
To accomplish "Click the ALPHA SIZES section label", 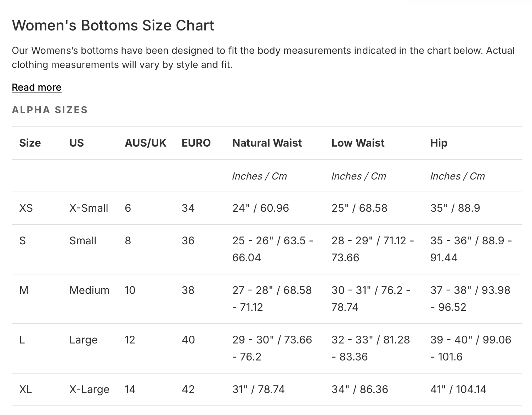I will click(x=50, y=110).
